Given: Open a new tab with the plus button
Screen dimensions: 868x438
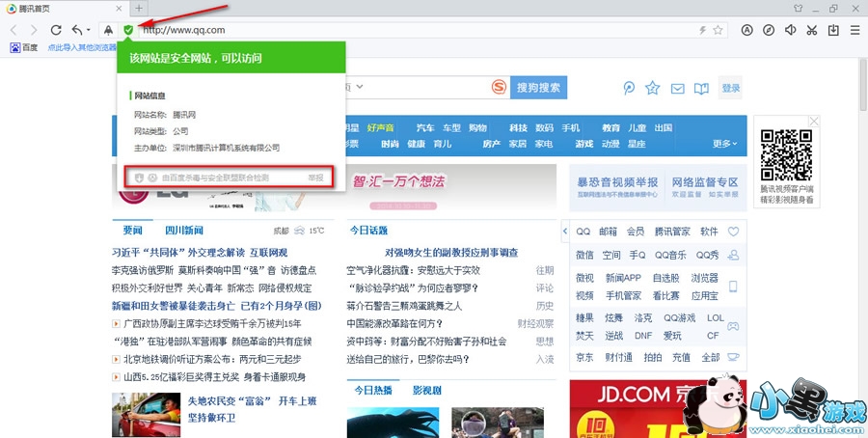Looking at the screenshot, I should (139, 8).
